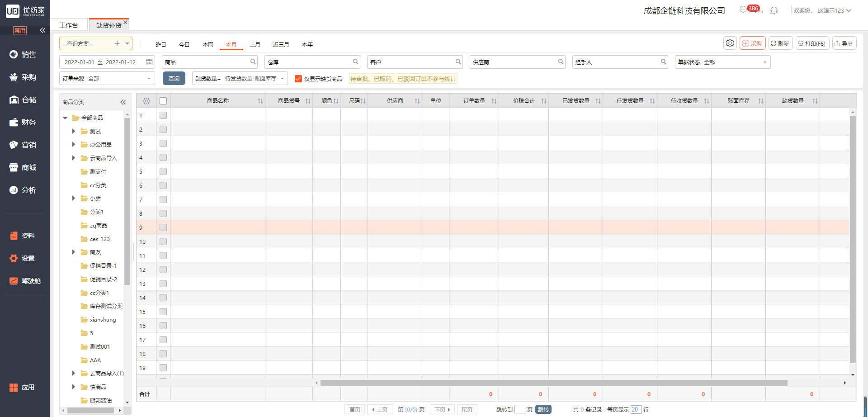Click the 查询 search button
Image resolution: width=868 pixels, height=417 pixels.
[174, 78]
